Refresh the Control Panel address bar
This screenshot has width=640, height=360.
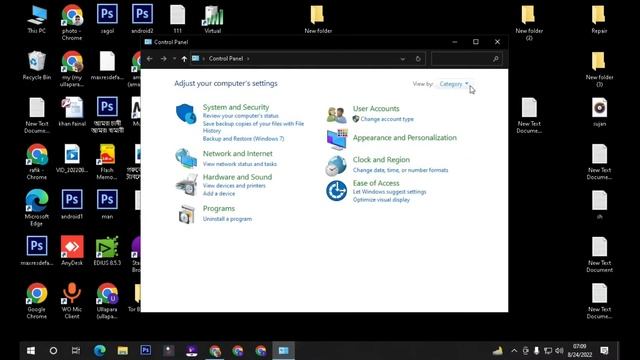coord(418,59)
